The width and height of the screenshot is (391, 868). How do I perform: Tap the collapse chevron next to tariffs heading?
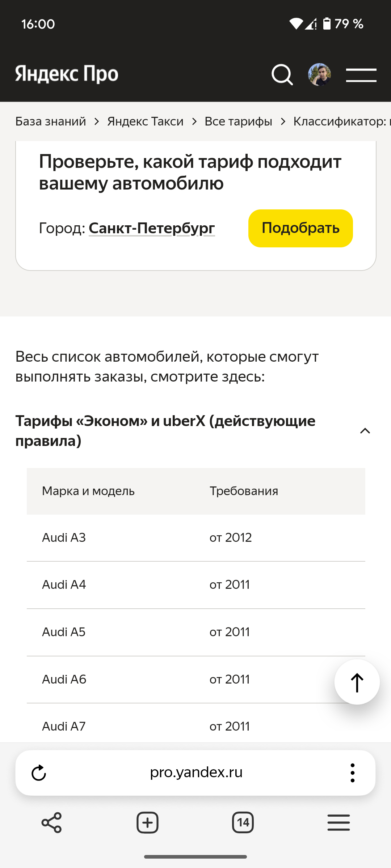365,431
